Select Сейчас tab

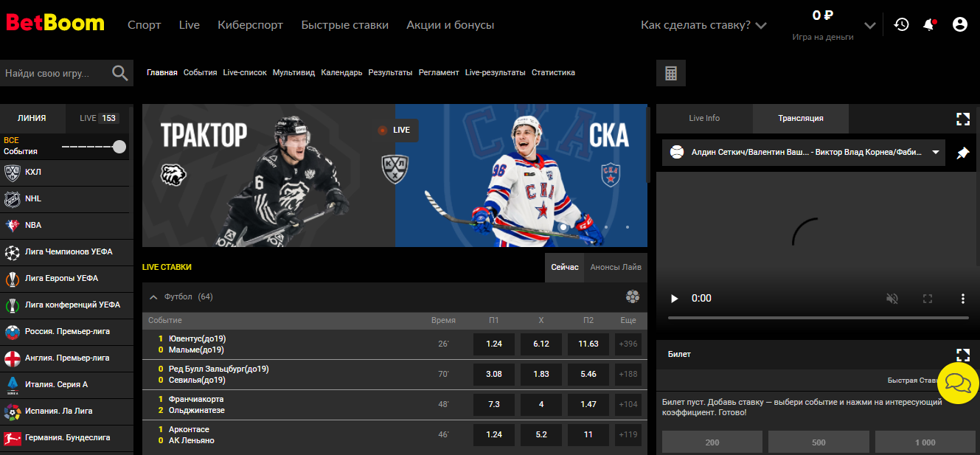tap(565, 268)
